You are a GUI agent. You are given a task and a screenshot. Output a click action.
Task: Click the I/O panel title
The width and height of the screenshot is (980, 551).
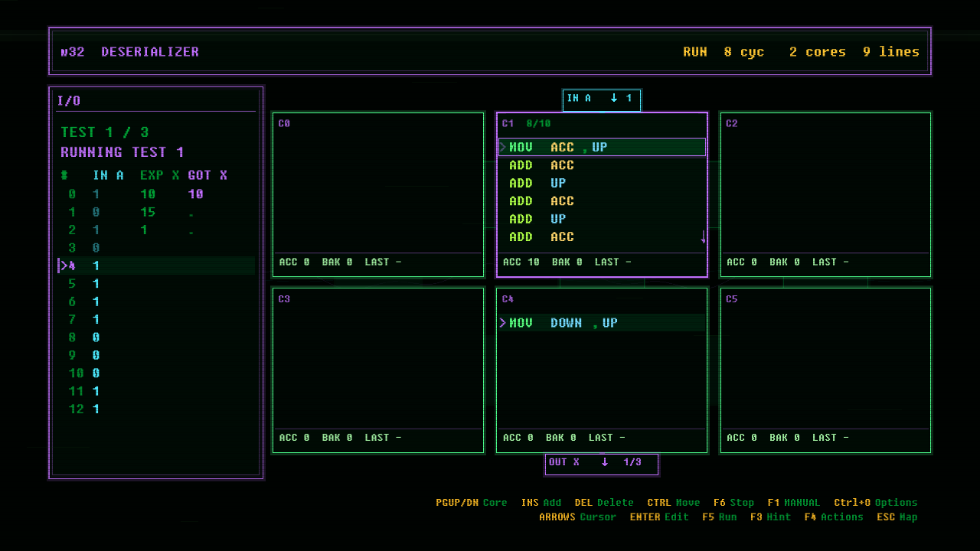69,101
